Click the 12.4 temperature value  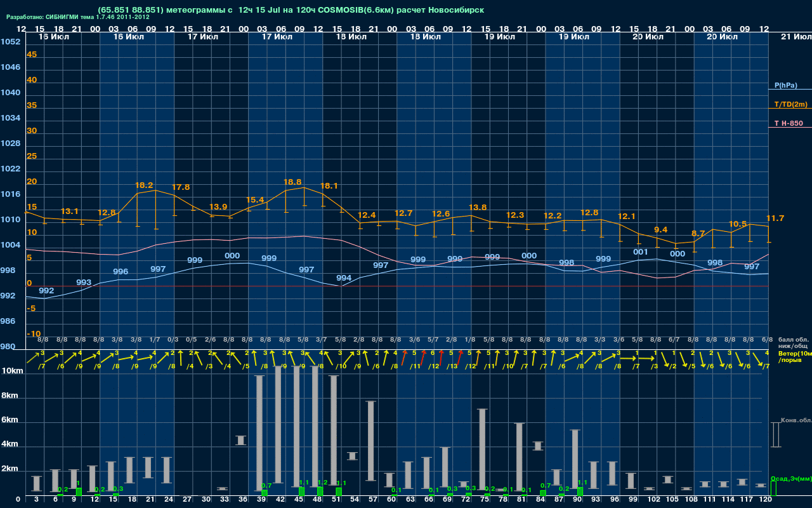click(367, 215)
